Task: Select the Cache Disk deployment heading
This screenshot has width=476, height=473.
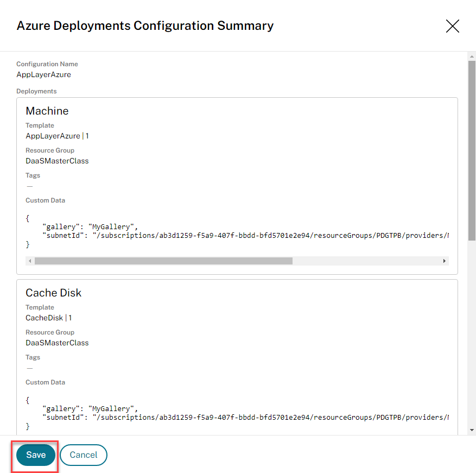Action: (x=53, y=293)
